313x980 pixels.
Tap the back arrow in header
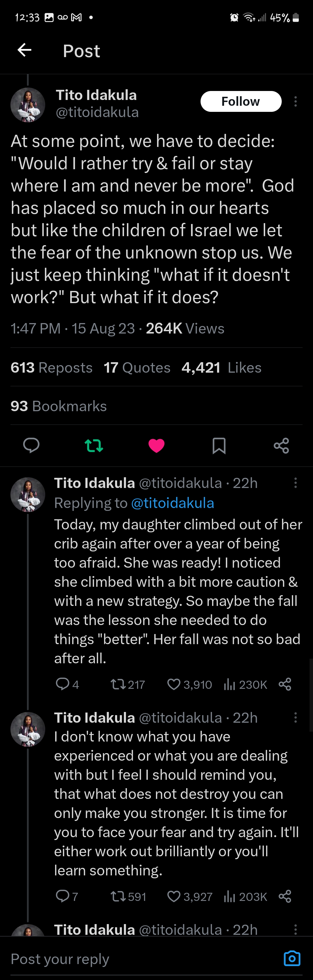click(24, 50)
